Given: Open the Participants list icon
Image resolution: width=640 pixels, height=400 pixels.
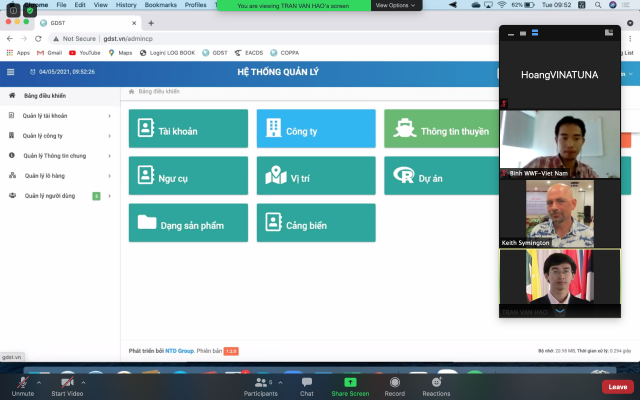Looking at the screenshot, I should (x=261, y=382).
